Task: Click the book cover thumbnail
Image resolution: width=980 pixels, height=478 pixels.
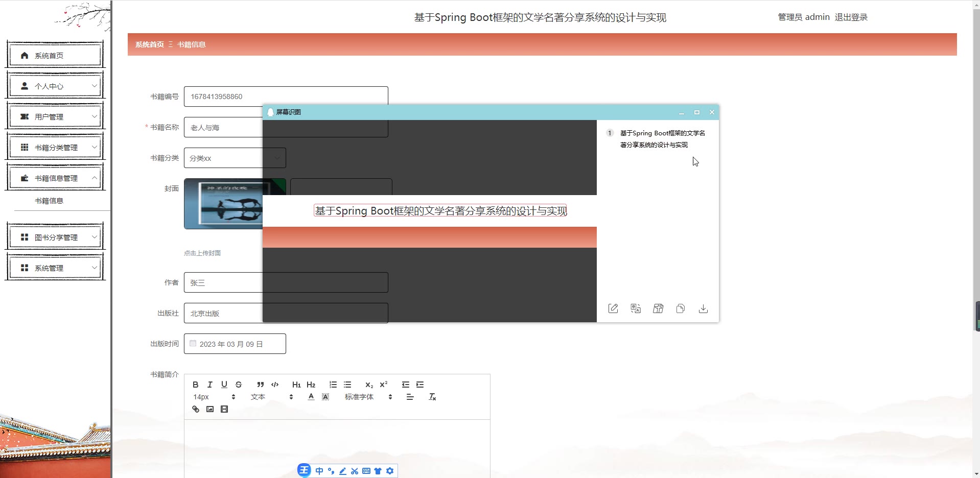Action: pos(223,203)
